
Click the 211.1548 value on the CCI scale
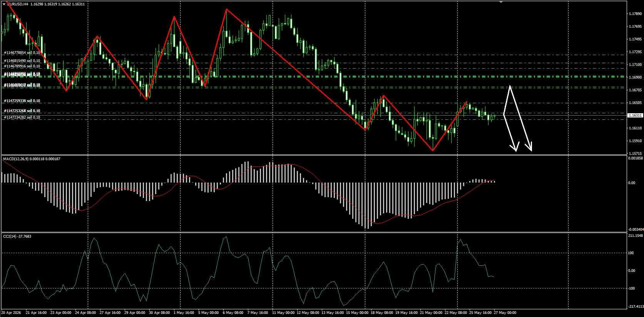pyautogui.click(x=636, y=235)
